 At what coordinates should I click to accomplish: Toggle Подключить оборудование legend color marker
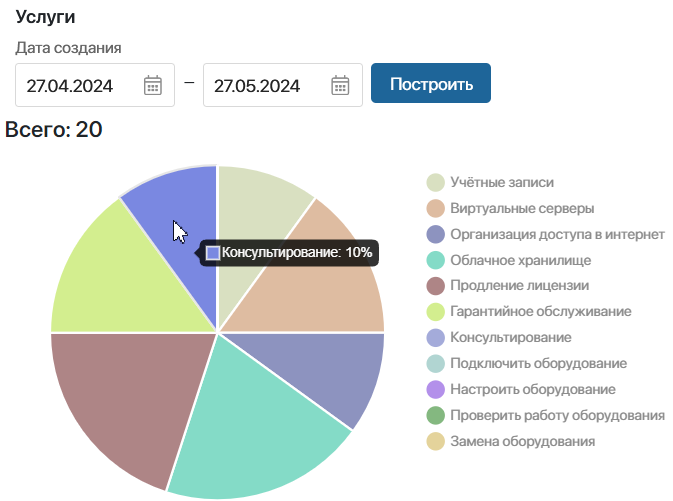435,364
